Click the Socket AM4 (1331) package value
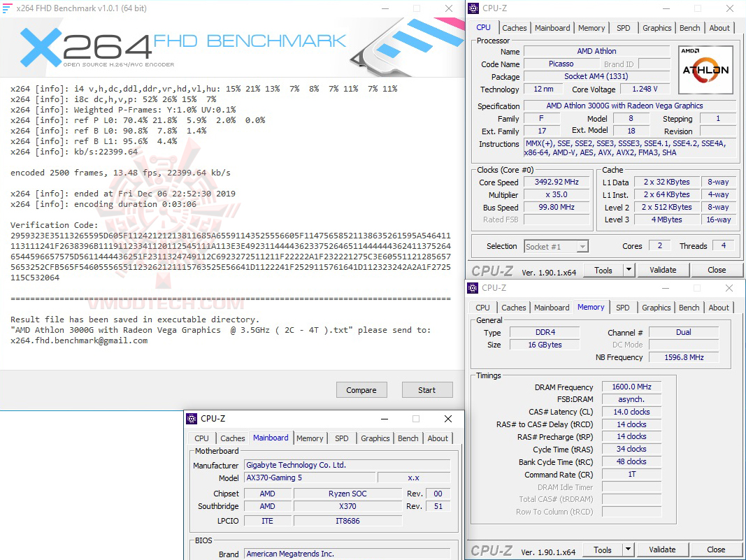The image size is (746, 560). (596, 76)
